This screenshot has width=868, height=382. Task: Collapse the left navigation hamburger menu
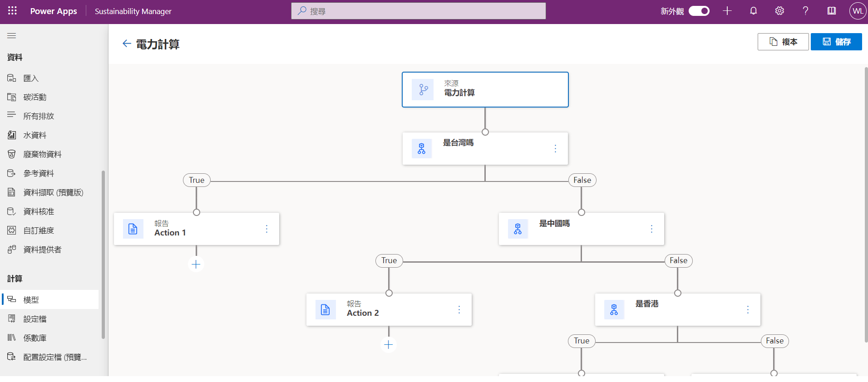click(x=12, y=35)
